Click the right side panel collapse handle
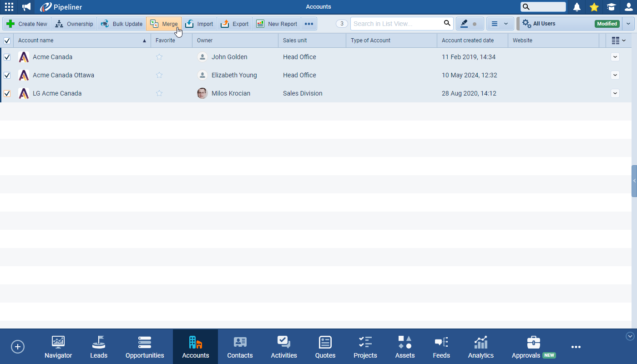Image resolution: width=637 pixels, height=364 pixels. pyautogui.click(x=634, y=181)
